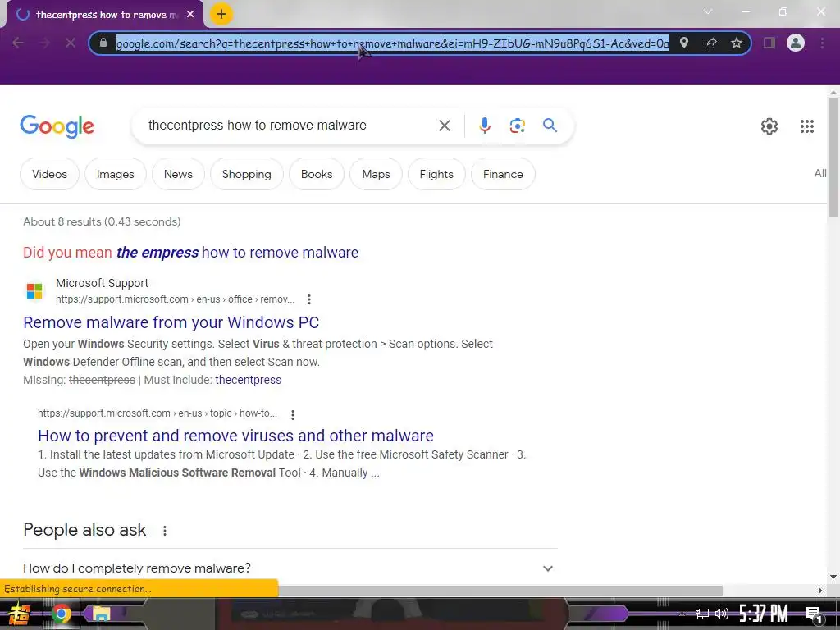Open Google quick settings gear
This screenshot has width=840, height=630.
[769, 126]
